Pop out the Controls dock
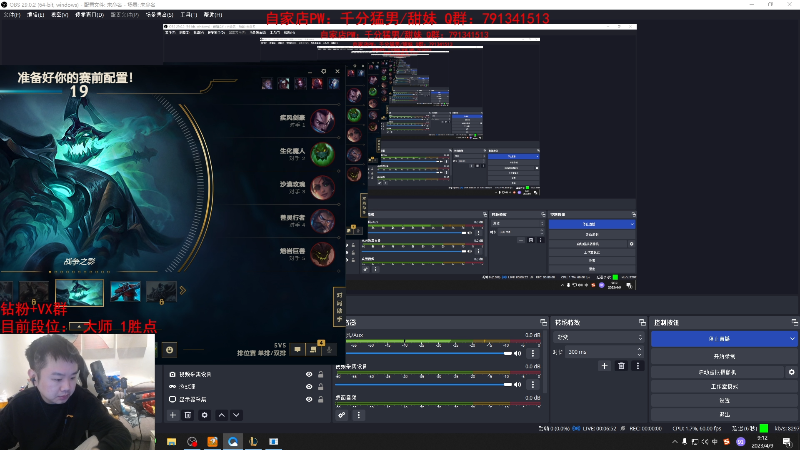 click(795, 322)
